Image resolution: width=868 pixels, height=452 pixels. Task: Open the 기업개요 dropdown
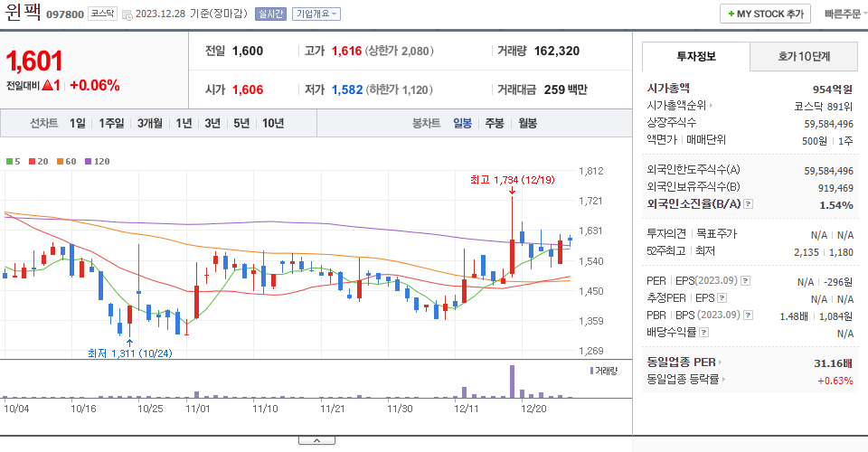point(316,14)
